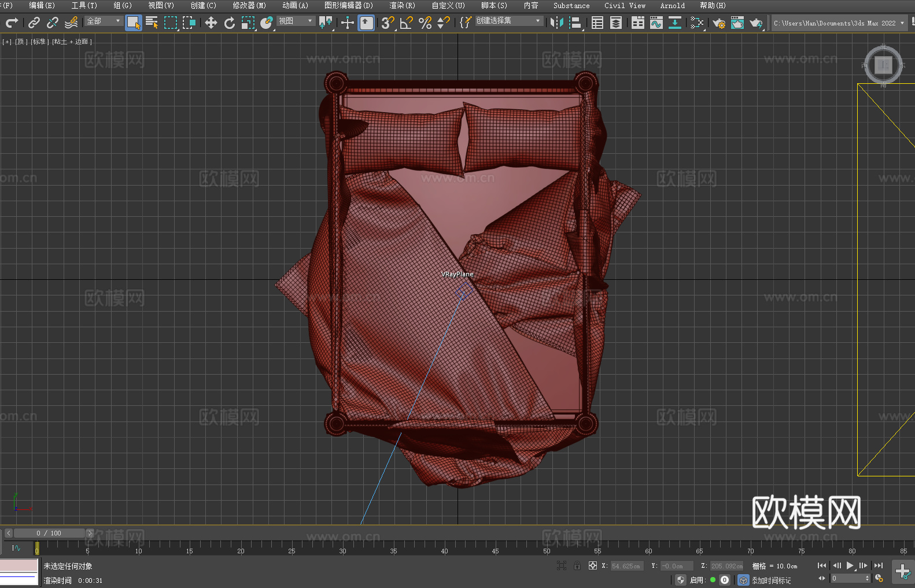Click the pink color swatch at bottom-left
The image size is (915, 588).
point(19,565)
